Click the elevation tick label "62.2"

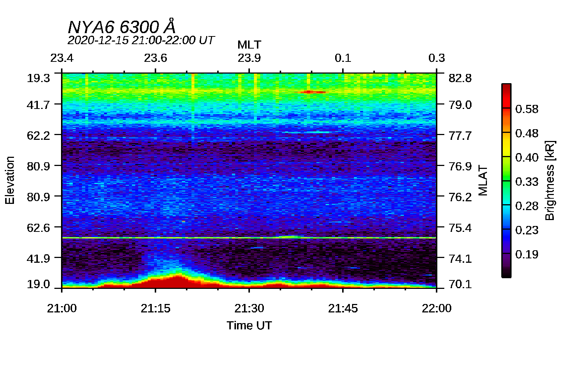pos(38,135)
